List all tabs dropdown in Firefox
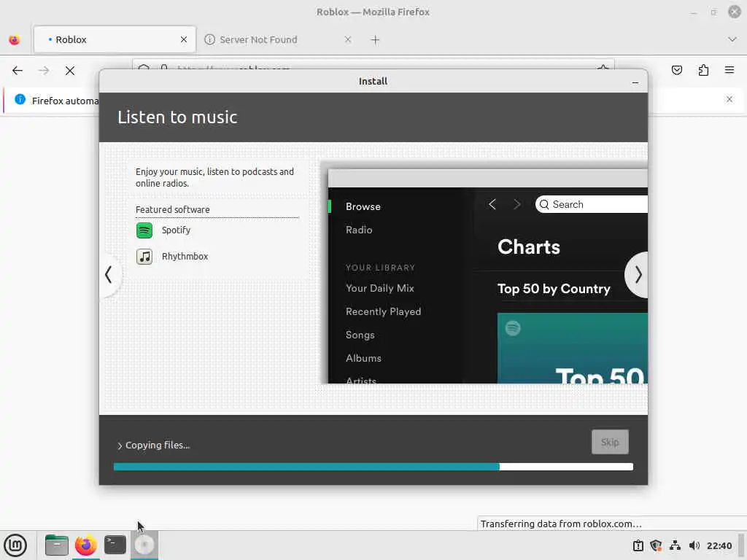The width and height of the screenshot is (747, 560). tap(732, 39)
